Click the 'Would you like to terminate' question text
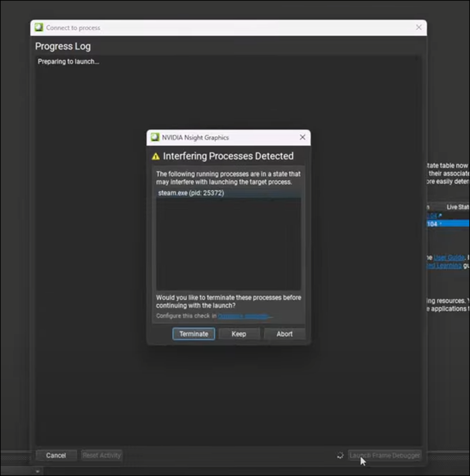 (x=229, y=302)
